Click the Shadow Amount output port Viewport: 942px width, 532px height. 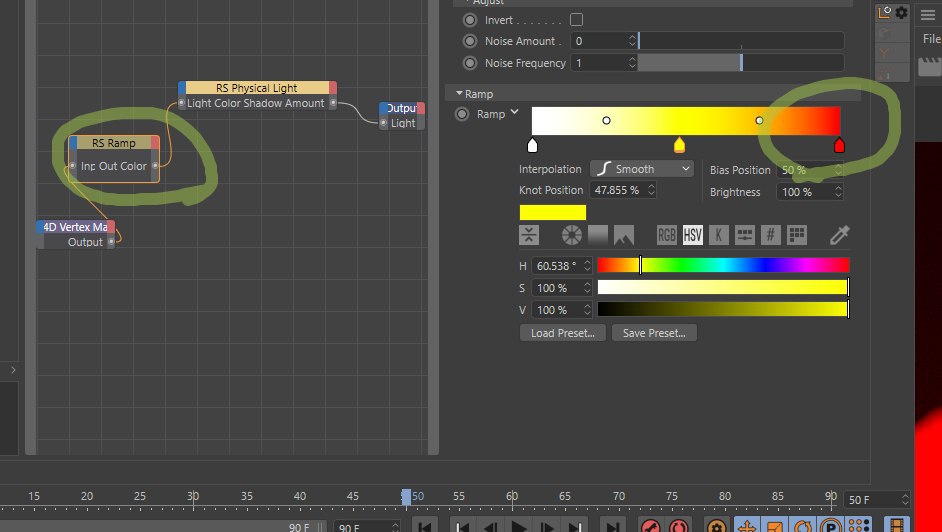click(x=333, y=103)
